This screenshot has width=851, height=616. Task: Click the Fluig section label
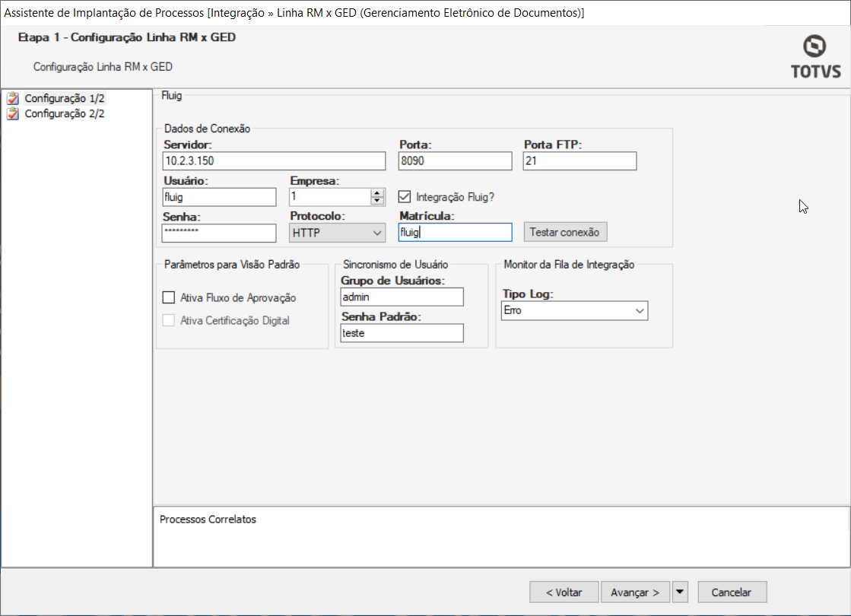pyautogui.click(x=172, y=96)
